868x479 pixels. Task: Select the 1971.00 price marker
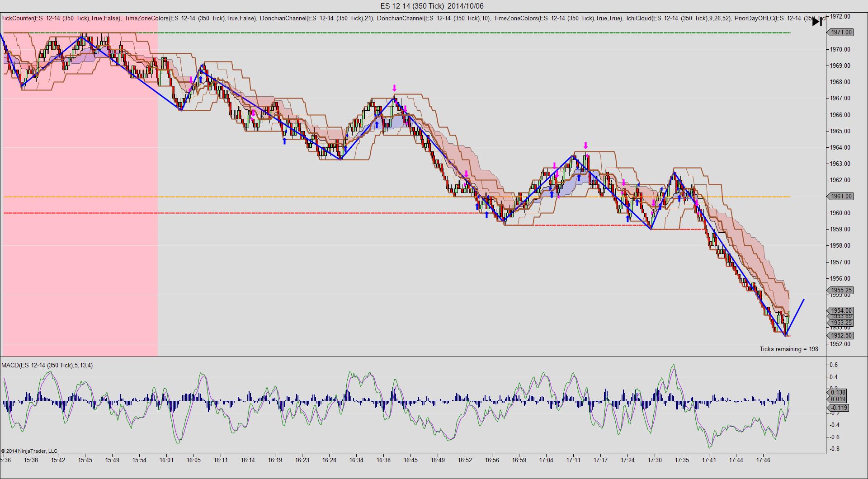(x=840, y=33)
